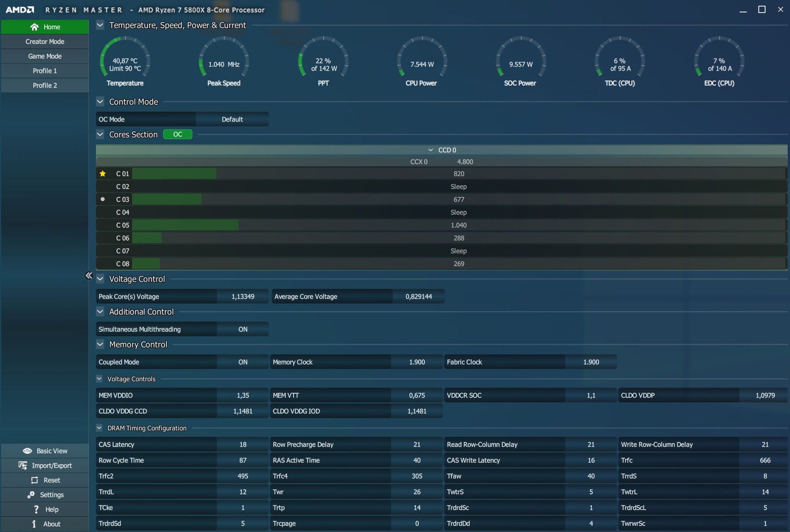Open Help
Screen dimensions: 790x532
[45, 509]
